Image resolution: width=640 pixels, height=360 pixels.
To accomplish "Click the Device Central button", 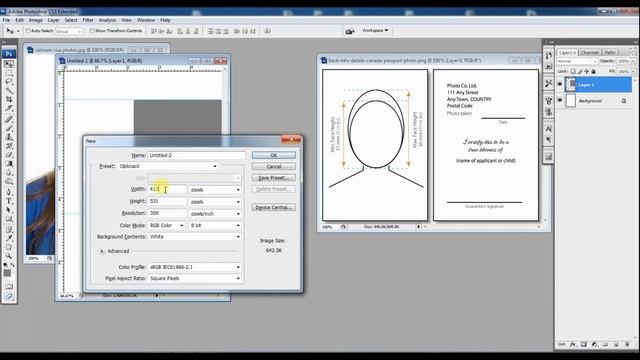I will (273, 207).
